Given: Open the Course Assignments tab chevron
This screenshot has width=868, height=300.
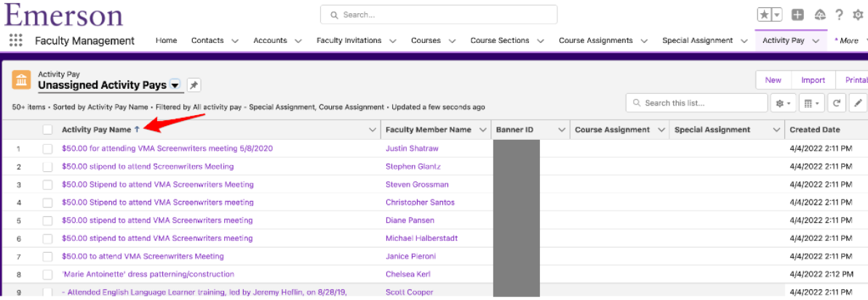Looking at the screenshot, I should pos(644,41).
